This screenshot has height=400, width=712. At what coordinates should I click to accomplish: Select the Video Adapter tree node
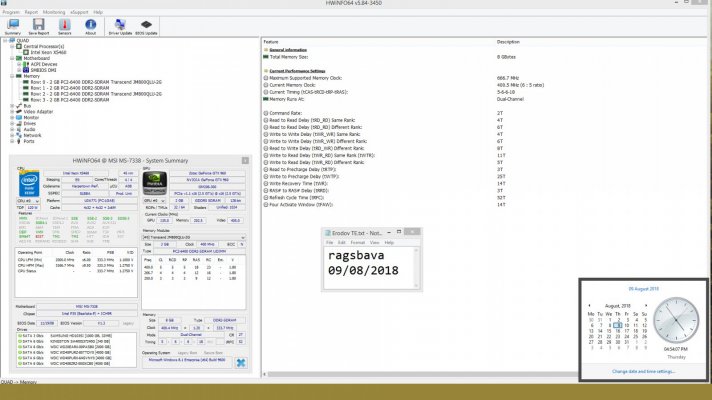click(x=38, y=112)
